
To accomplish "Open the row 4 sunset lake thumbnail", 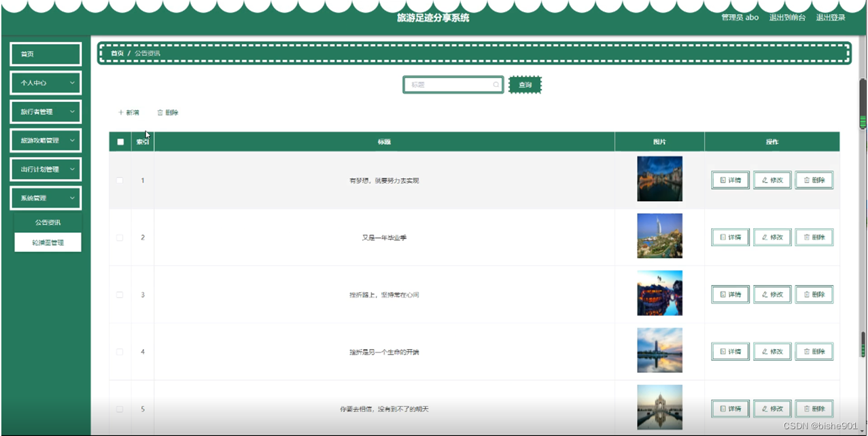I will coord(659,350).
